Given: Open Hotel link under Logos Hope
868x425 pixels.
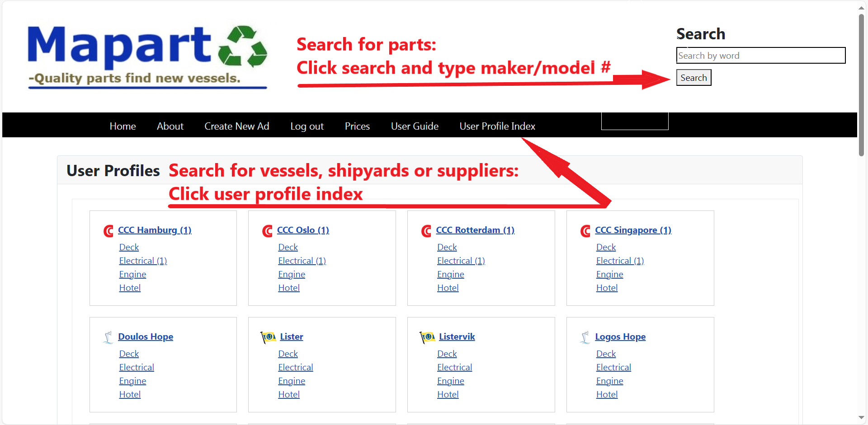Looking at the screenshot, I should pyautogui.click(x=607, y=395).
